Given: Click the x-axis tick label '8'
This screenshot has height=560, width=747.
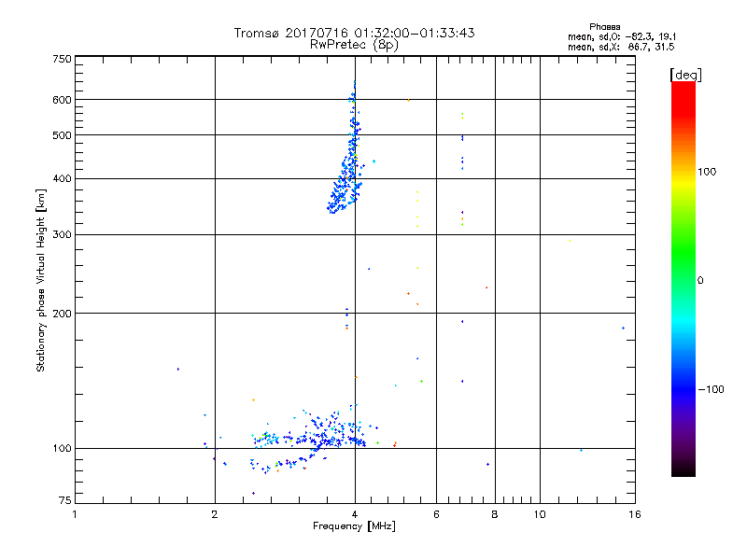Looking at the screenshot, I should pyautogui.click(x=495, y=514).
